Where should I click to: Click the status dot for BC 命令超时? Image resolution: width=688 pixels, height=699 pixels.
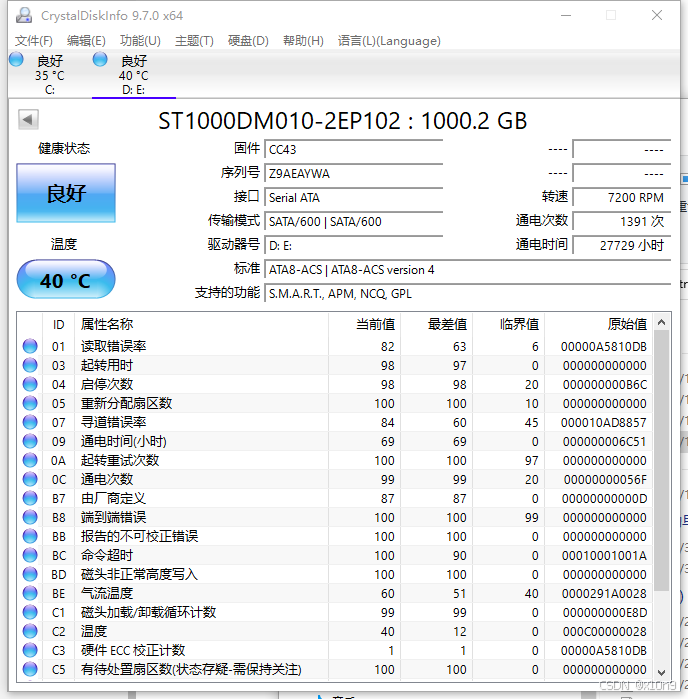click(30, 555)
